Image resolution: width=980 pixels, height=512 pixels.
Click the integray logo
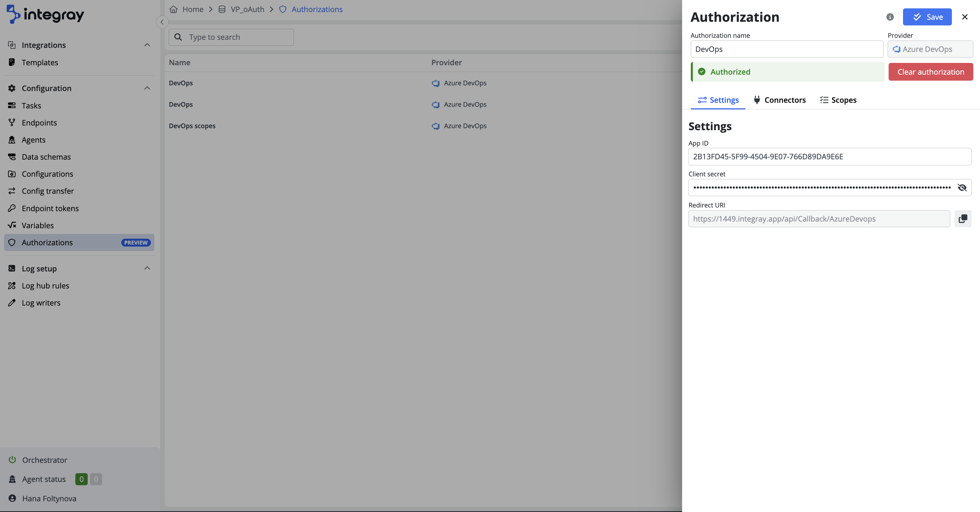pyautogui.click(x=45, y=14)
